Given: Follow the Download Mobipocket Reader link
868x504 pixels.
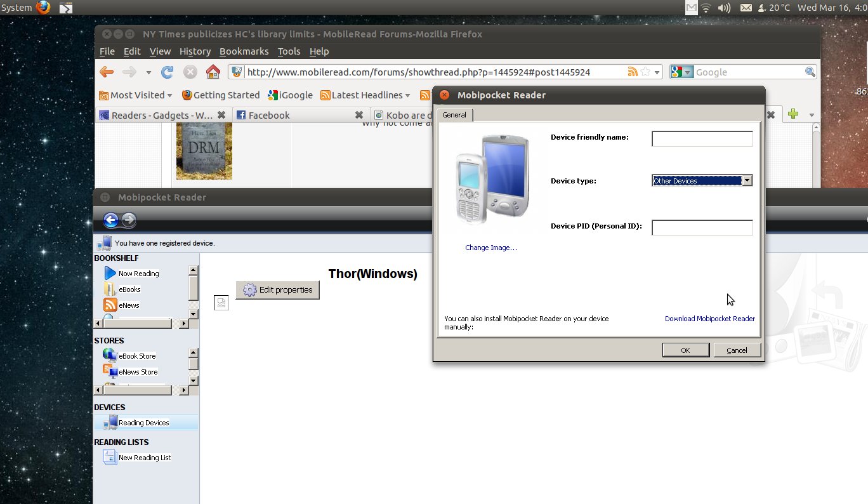Looking at the screenshot, I should click(710, 319).
